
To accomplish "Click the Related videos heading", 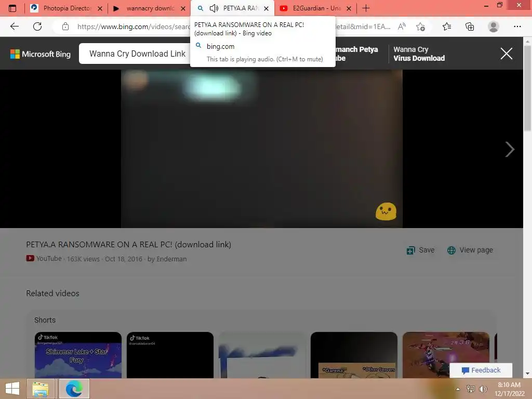I will click(x=52, y=293).
